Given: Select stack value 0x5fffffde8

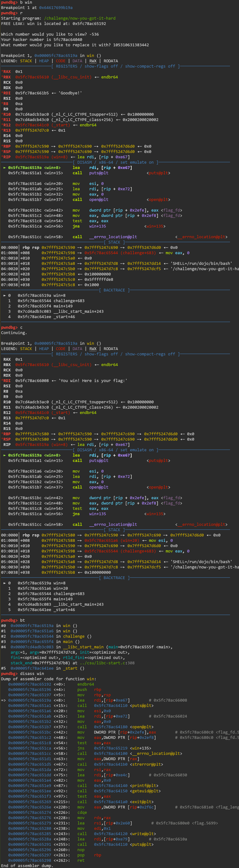Looking at the screenshot, I should 99,279.
